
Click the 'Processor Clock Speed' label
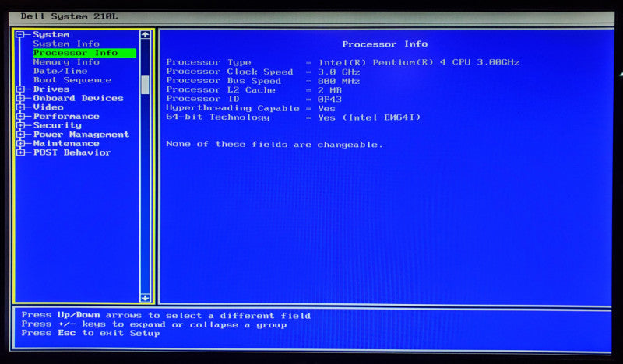click(230, 72)
